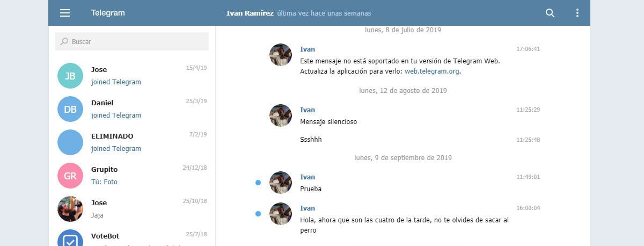The image size is (644, 246).
Task: Select the unread dot beside Hola message
Action: point(258,214)
